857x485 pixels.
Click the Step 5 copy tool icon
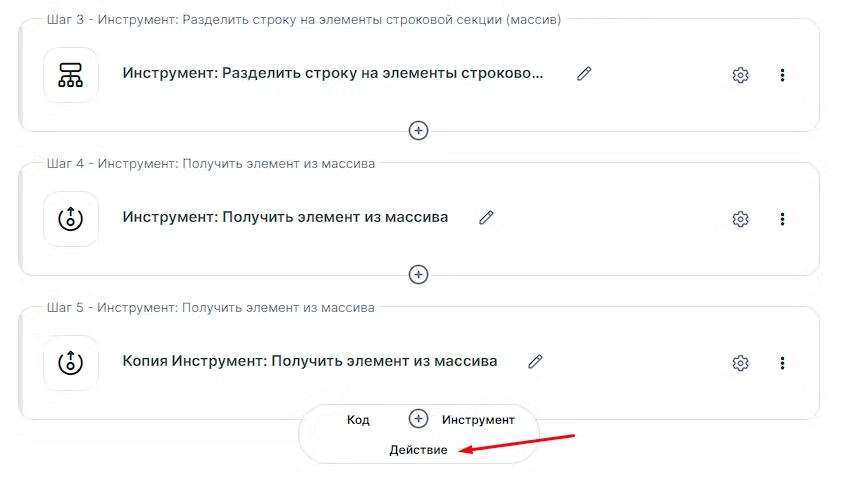[x=71, y=363]
